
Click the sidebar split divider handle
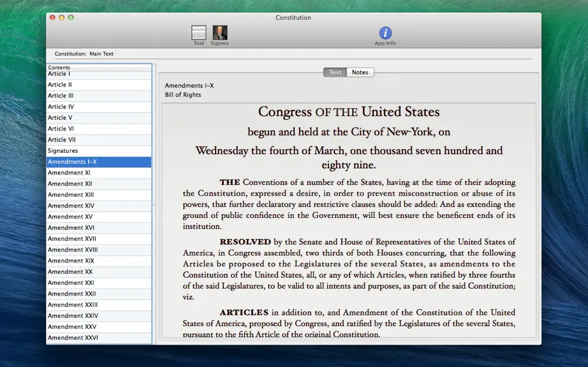(x=154, y=205)
